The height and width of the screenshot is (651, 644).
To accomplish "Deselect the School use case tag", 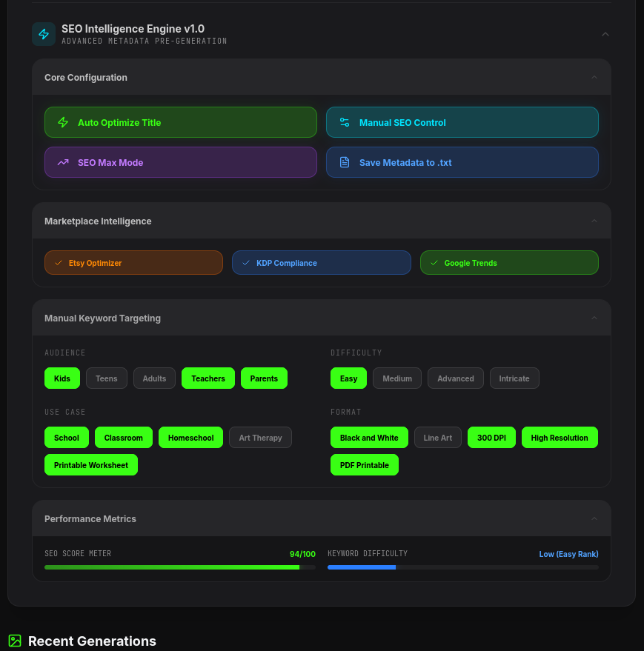I will (x=67, y=438).
